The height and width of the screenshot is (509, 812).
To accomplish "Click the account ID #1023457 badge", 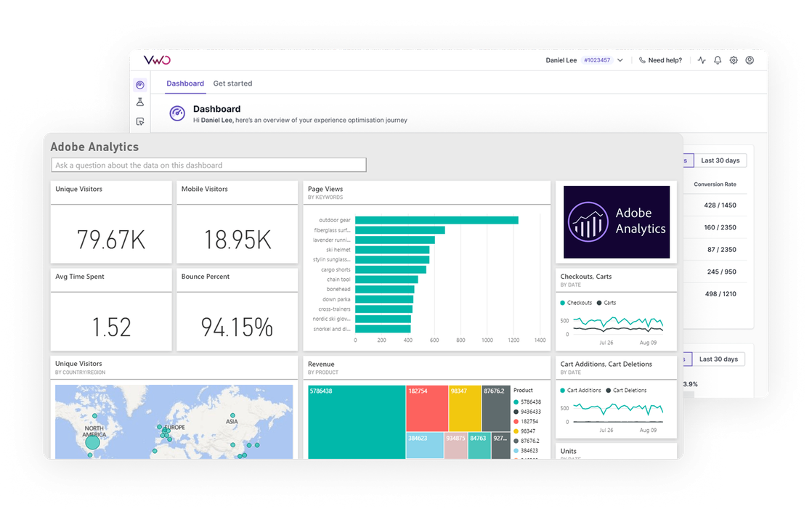I will tap(596, 60).
